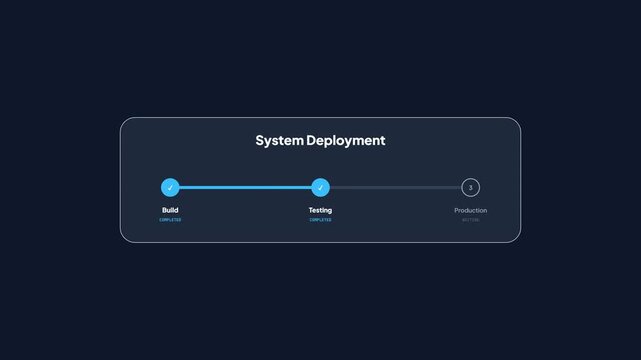
Task: Click the "System Deployment" heading
Action: pos(320,141)
